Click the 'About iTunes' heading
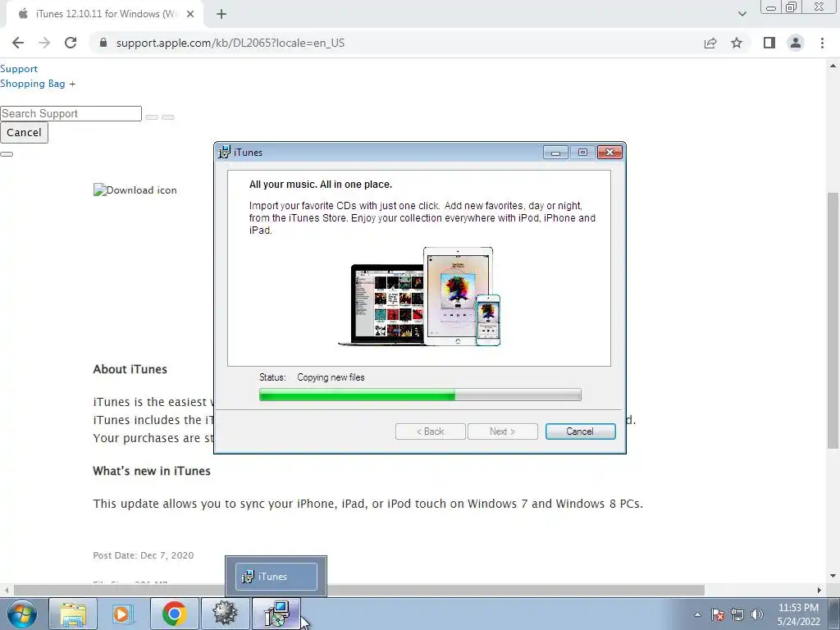Viewport: 840px width, 630px height. click(x=130, y=369)
